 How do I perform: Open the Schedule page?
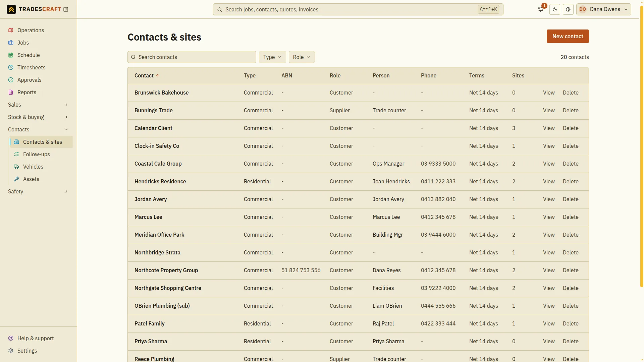[x=38, y=55]
